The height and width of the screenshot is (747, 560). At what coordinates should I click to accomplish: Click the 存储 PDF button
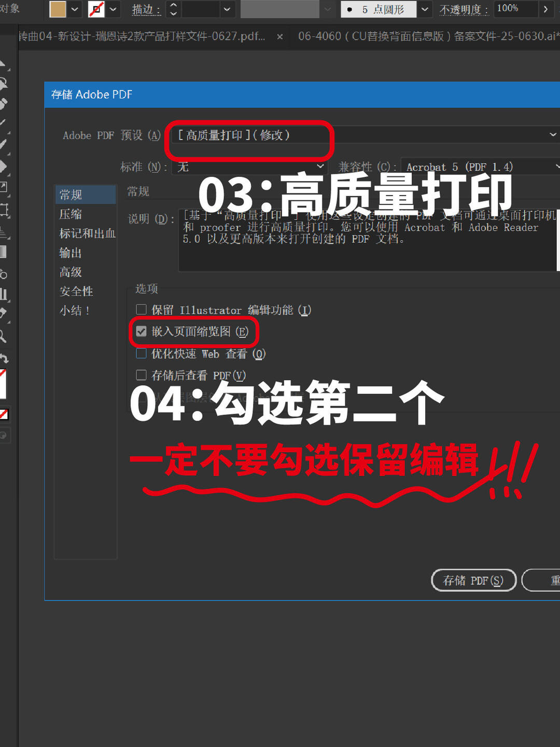point(474,580)
